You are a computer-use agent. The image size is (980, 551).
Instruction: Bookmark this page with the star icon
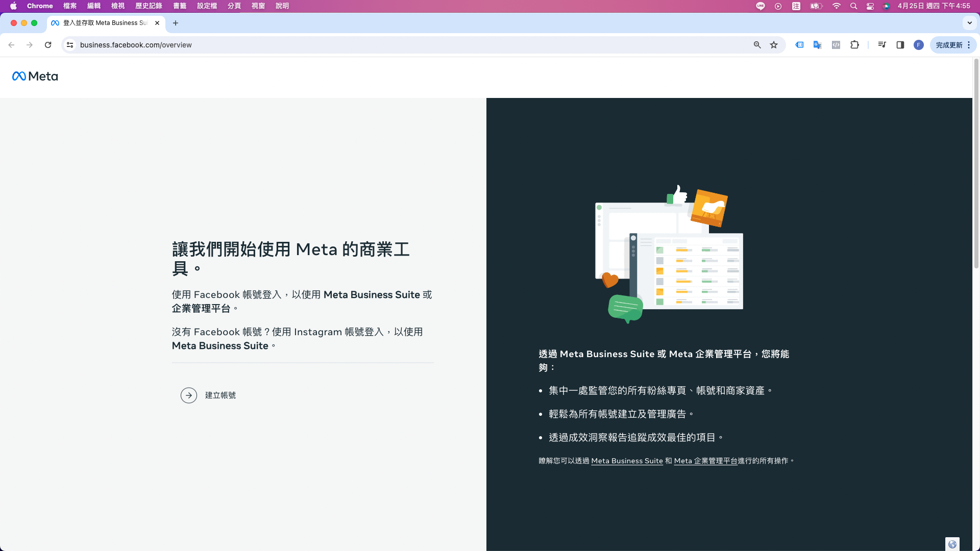(x=774, y=45)
